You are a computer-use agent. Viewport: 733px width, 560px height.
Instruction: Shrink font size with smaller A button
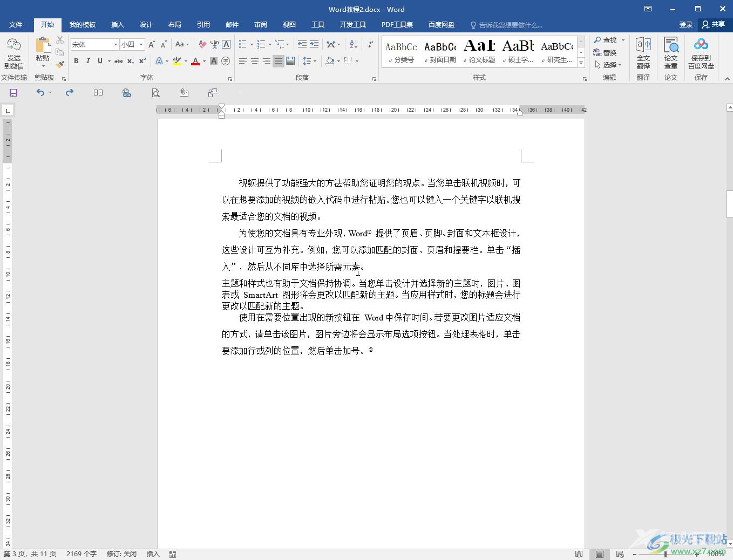coord(164,44)
